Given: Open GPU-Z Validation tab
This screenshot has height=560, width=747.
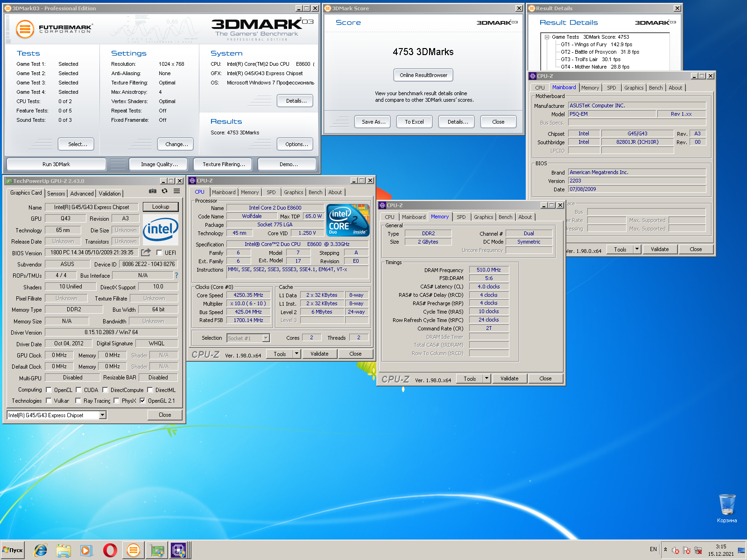Looking at the screenshot, I should pyautogui.click(x=110, y=193).
